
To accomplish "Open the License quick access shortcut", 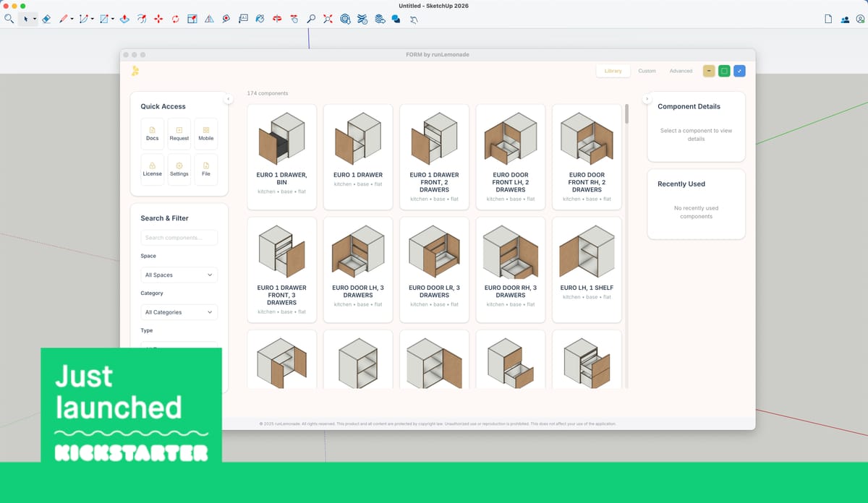I will click(x=153, y=169).
